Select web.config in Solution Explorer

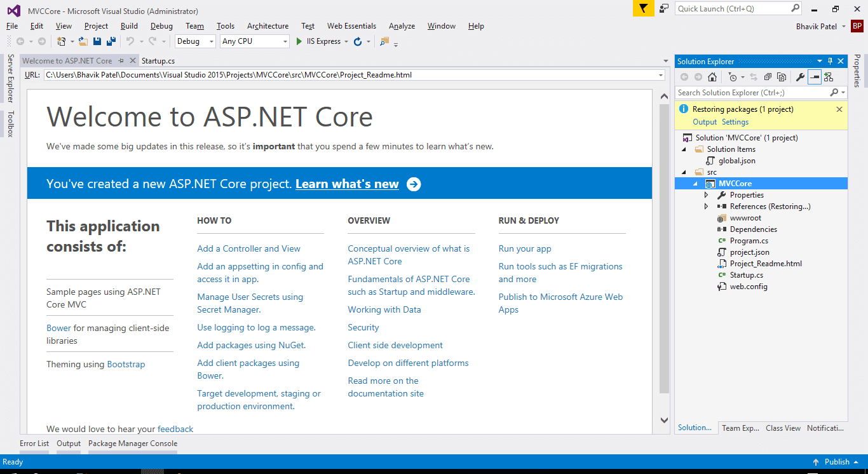pyautogui.click(x=749, y=287)
